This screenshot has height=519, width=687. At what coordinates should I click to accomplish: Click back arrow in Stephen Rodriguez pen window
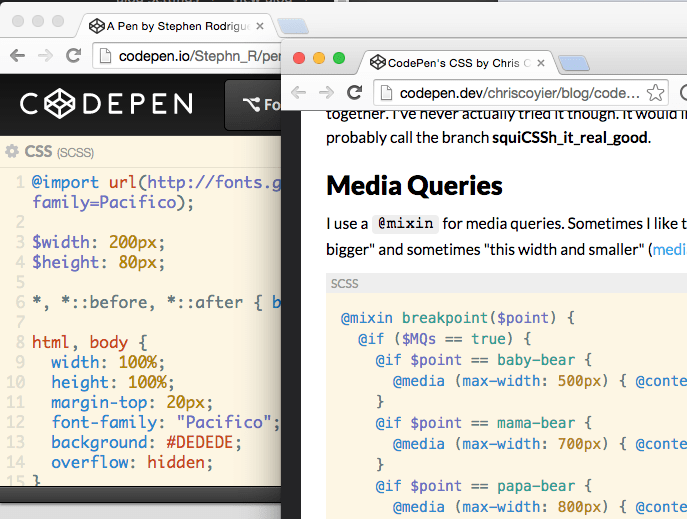[x=18, y=56]
